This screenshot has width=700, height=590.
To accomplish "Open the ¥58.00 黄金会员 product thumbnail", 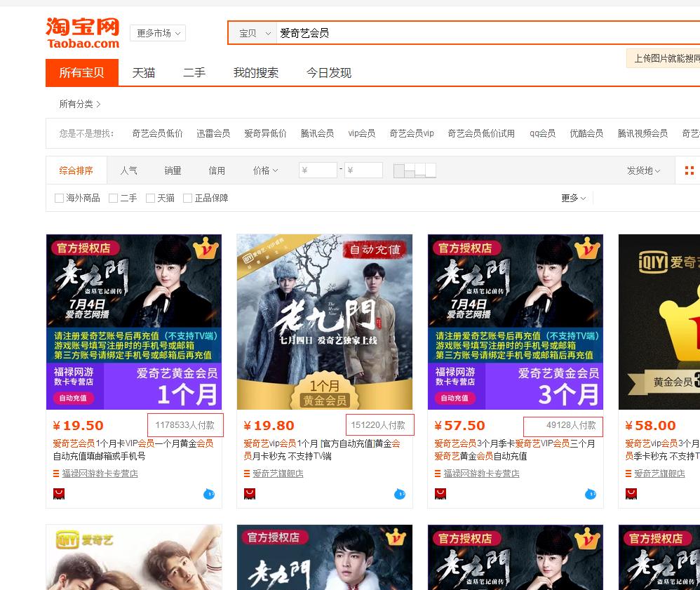I will tap(659, 321).
